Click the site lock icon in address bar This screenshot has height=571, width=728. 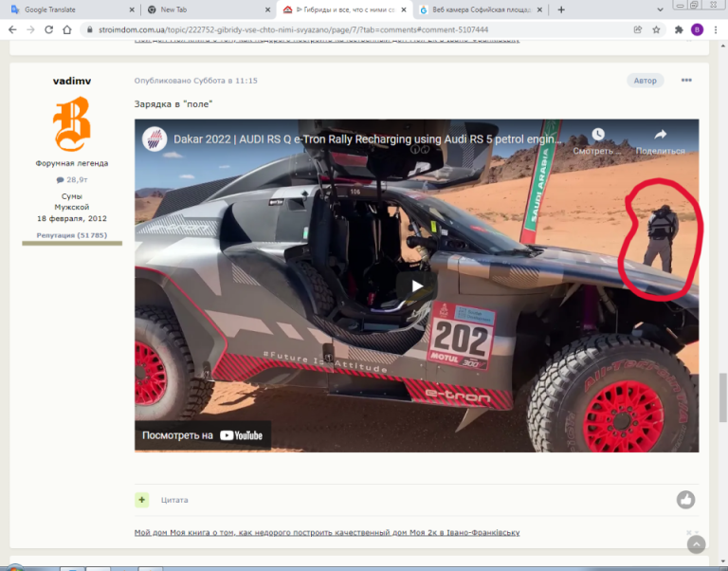(89, 29)
